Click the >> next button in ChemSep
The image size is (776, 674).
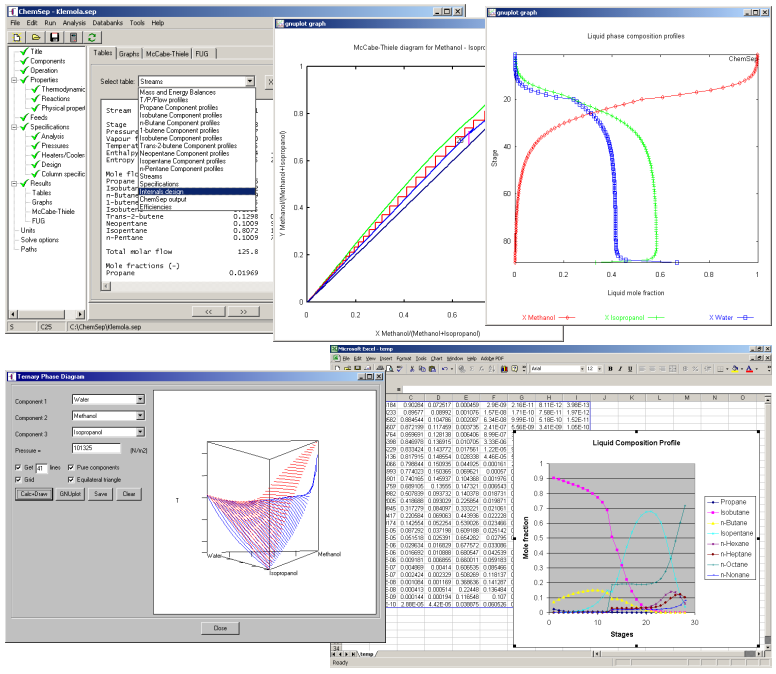click(x=243, y=312)
